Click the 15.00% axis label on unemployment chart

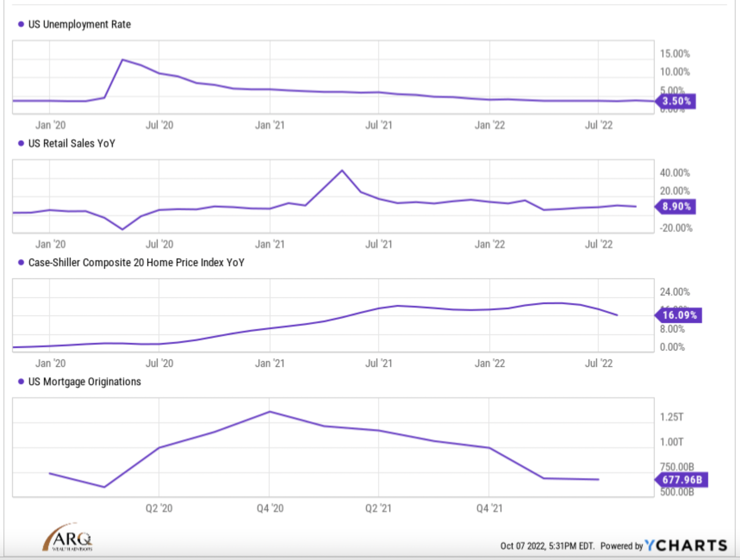[x=675, y=54]
